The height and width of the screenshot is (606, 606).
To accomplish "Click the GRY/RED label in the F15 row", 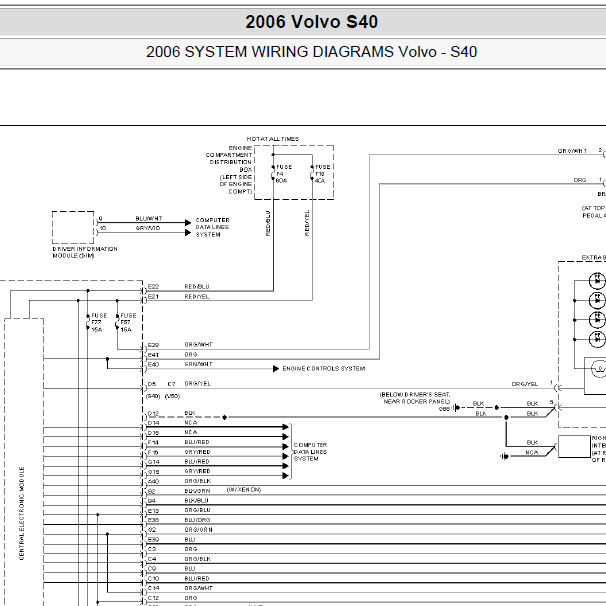I will click(197, 452).
